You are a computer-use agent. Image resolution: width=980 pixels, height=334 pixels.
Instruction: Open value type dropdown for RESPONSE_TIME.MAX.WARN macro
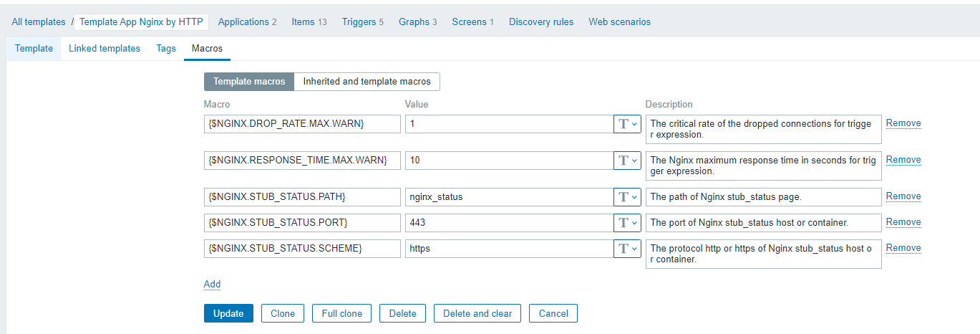[627, 160]
